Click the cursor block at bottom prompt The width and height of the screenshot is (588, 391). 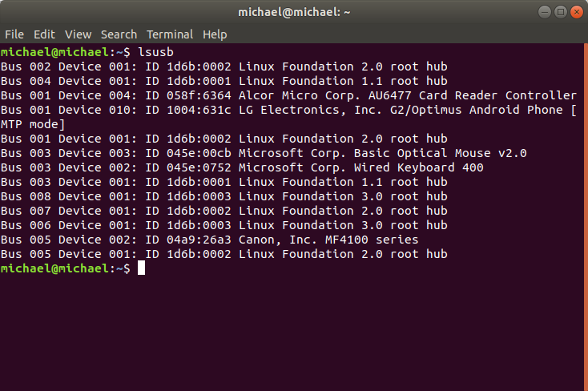[141, 268]
